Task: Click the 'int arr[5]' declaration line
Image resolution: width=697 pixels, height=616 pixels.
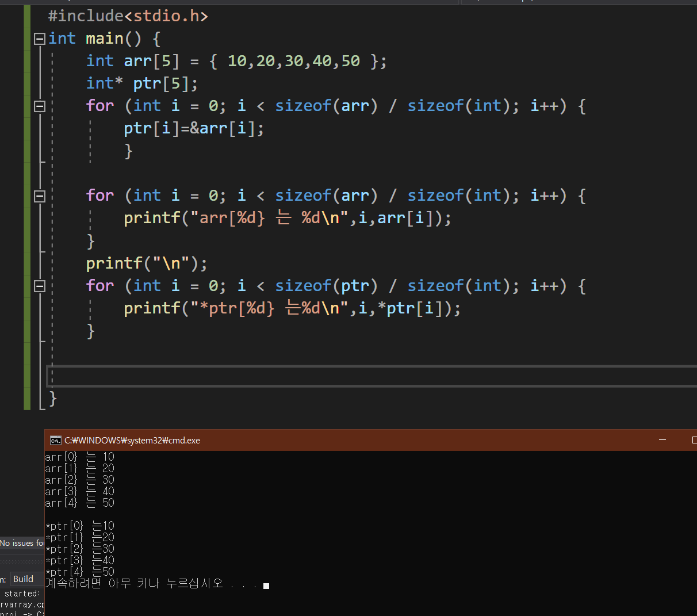Action: click(236, 61)
